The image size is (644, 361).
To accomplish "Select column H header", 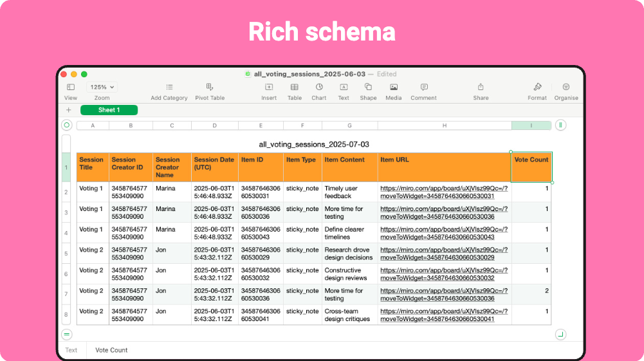I will 445,125.
